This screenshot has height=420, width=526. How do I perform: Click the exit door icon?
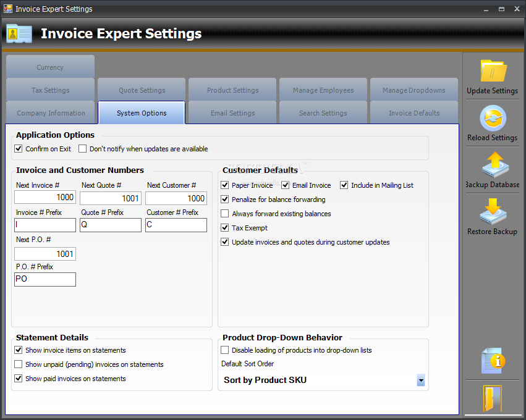493,398
